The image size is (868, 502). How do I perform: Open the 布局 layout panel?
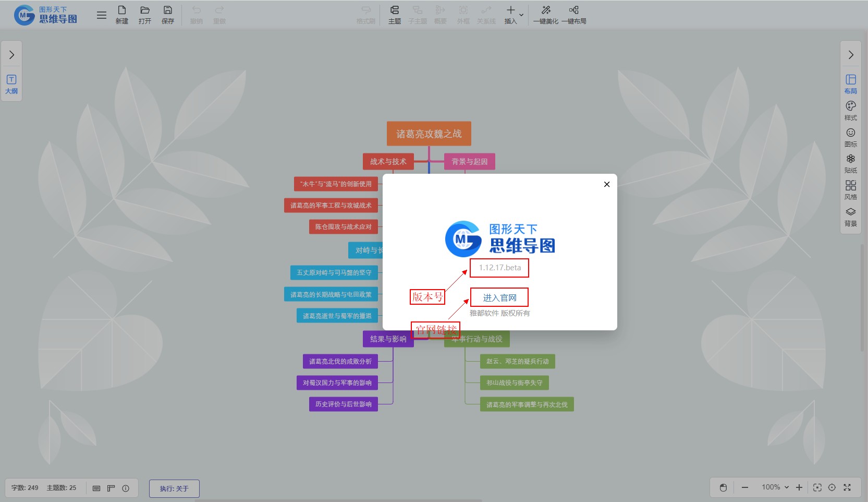pyautogui.click(x=850, y=83)
